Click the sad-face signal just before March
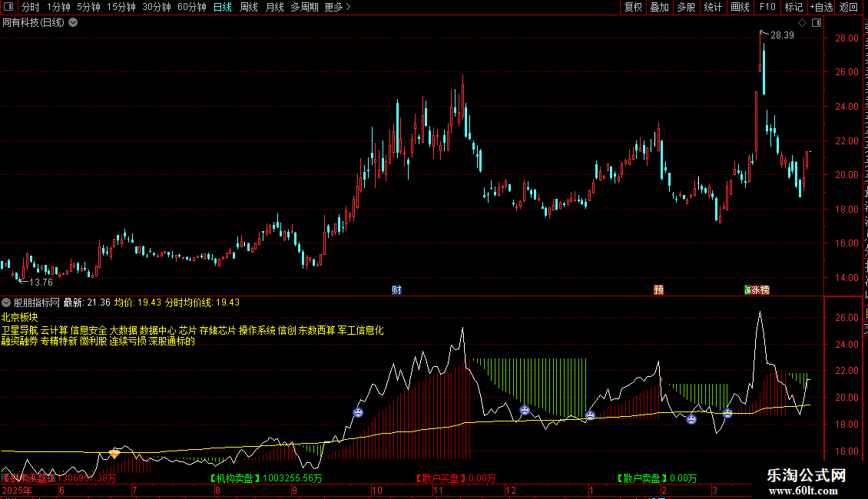Viewport: 868px width, 499px height. pos(727,413)
